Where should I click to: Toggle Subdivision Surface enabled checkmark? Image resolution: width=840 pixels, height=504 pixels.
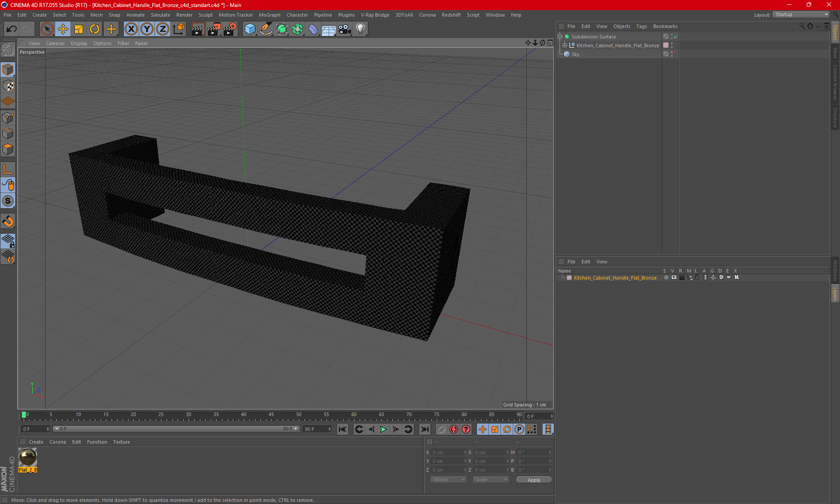pyautogui.click(x=676, y=37)
